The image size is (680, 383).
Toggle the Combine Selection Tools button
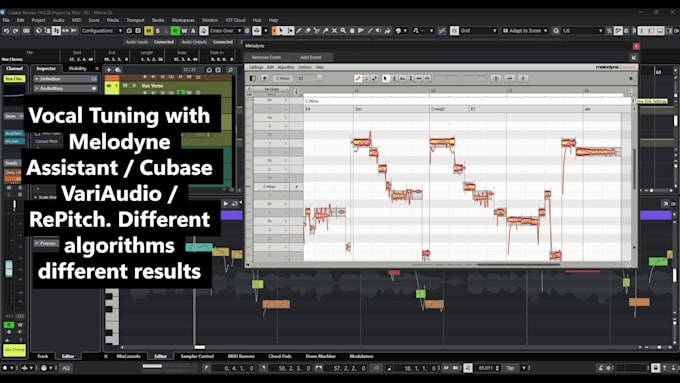(x=275, y=31)
